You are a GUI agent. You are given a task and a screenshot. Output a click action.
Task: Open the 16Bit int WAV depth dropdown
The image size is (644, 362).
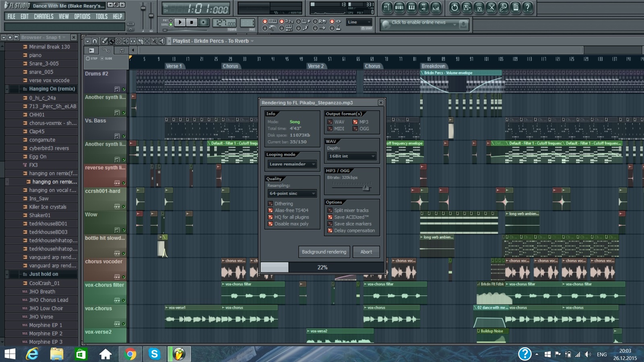click(x=352, y=156)
